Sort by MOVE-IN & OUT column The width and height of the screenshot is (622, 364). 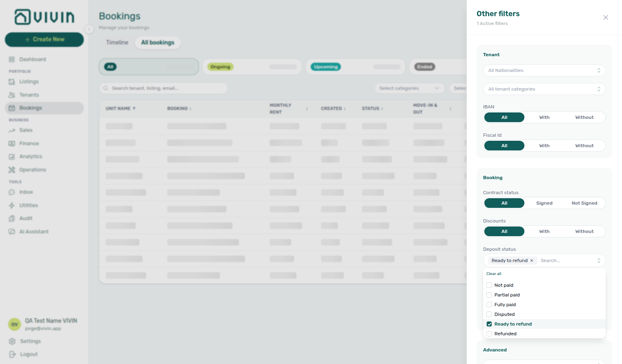(432, 108)
